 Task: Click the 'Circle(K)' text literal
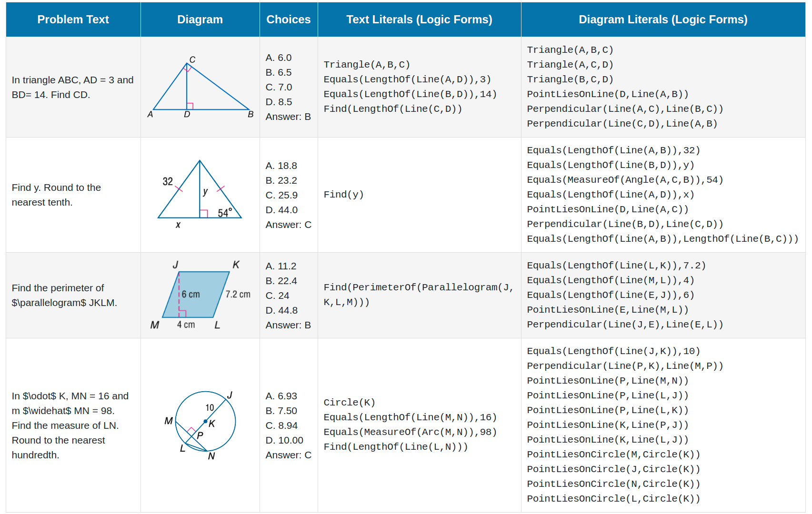(x=350, y=403)
